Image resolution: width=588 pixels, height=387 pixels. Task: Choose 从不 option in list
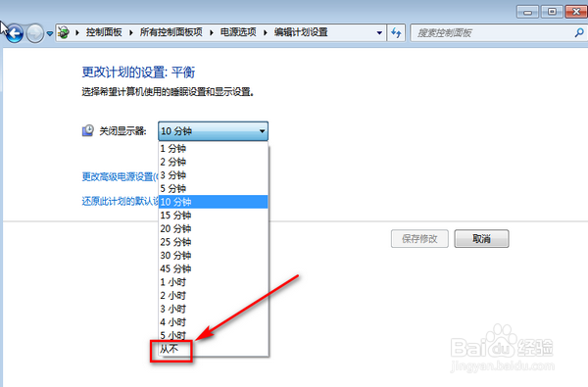pos(213,349)
